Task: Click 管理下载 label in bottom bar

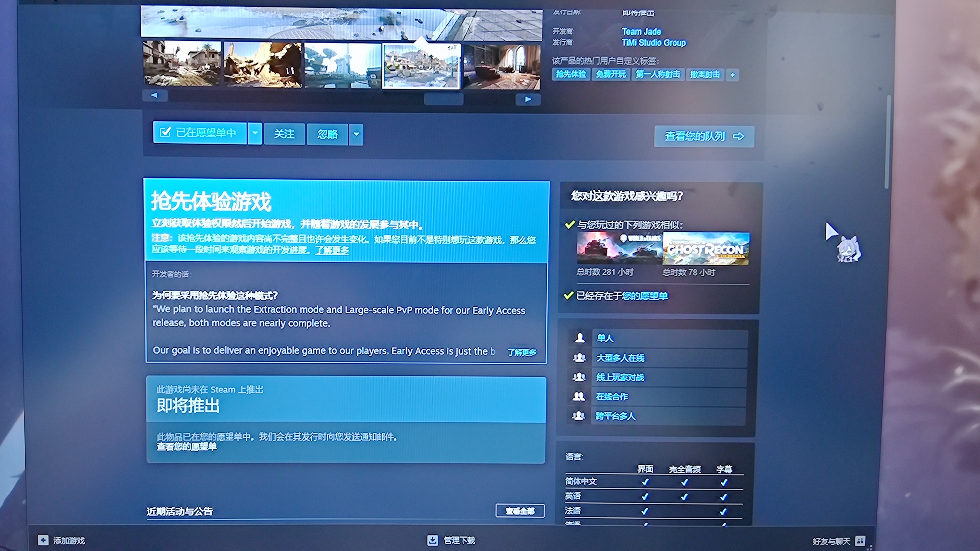Action: (459, 540)
